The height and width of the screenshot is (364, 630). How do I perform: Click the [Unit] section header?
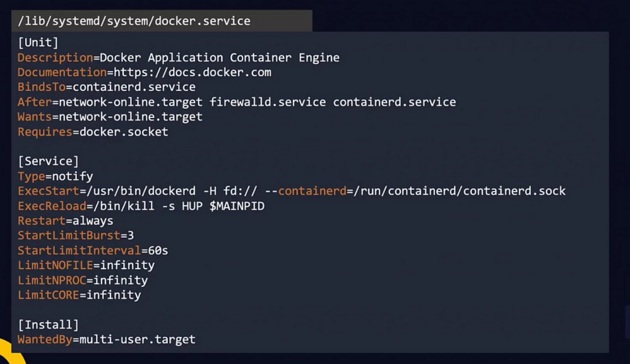tap(38, 43)
